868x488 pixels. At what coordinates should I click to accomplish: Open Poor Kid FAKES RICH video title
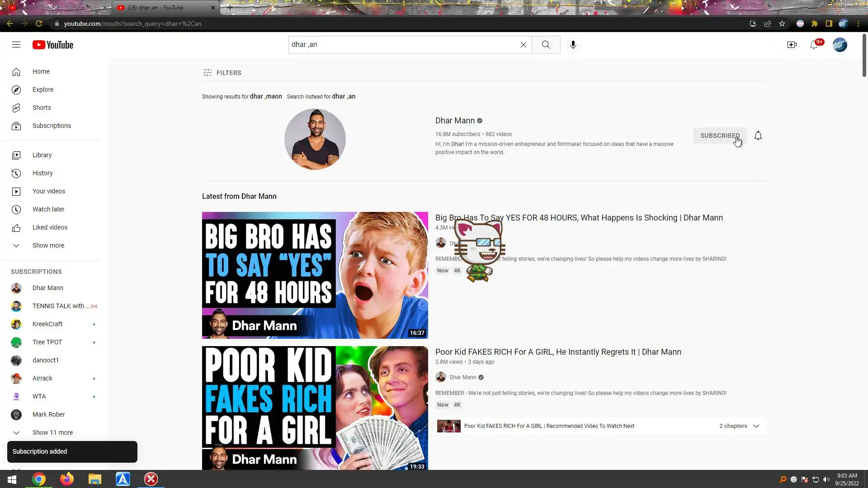558,352
